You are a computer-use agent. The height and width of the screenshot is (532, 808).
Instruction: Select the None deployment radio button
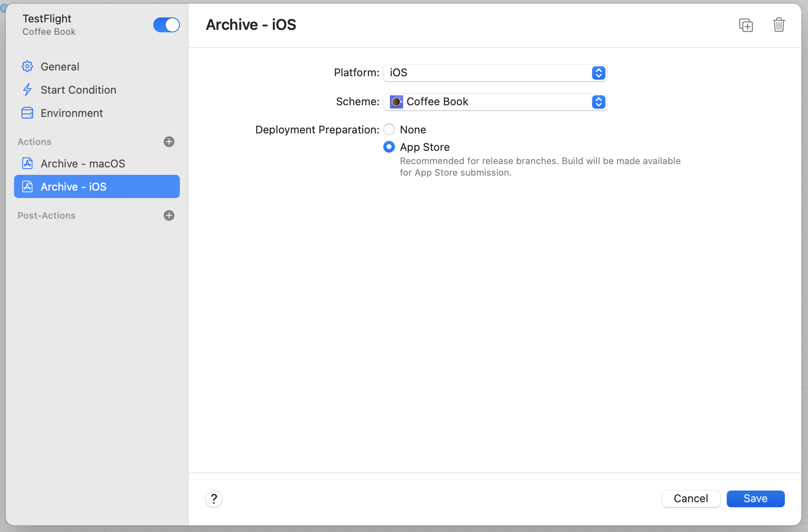[x=389, y=130]
